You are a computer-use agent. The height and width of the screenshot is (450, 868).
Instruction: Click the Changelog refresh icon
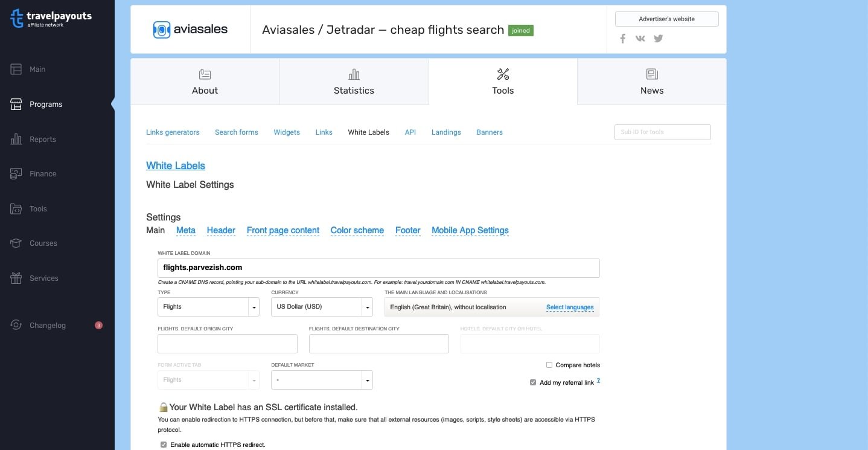16,325
